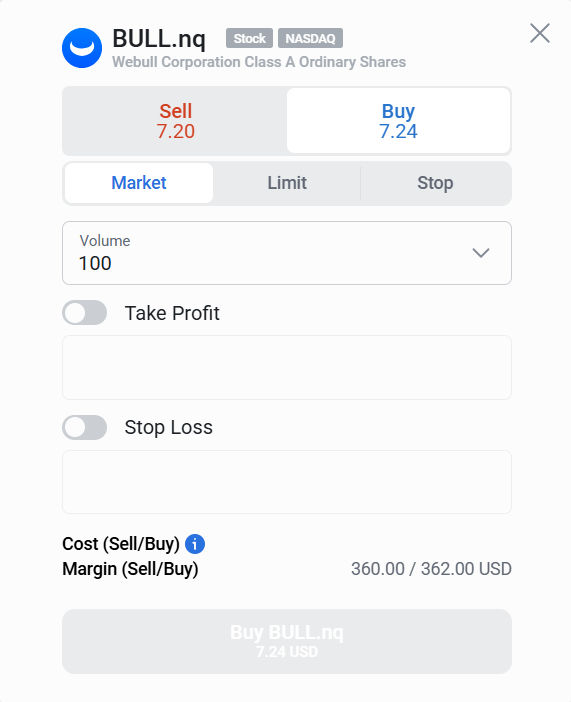Click the NASDAQ exchange badge

click(x=310, y=38)
